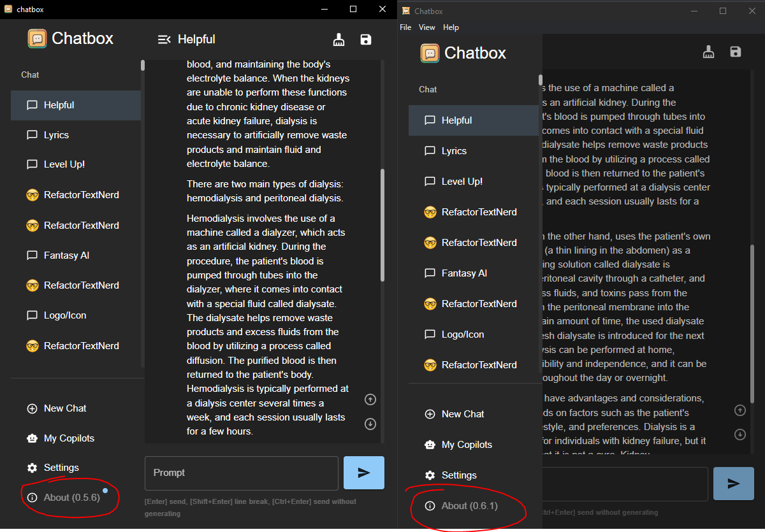Start a New Chat using the plus icon
The image size is (765, 532).
[64, 408]
